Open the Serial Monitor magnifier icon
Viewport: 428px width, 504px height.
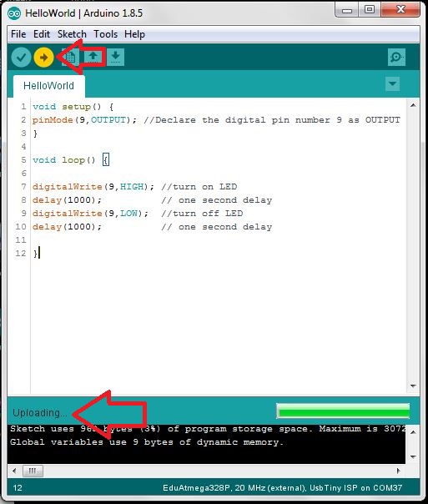coord(396,58)
